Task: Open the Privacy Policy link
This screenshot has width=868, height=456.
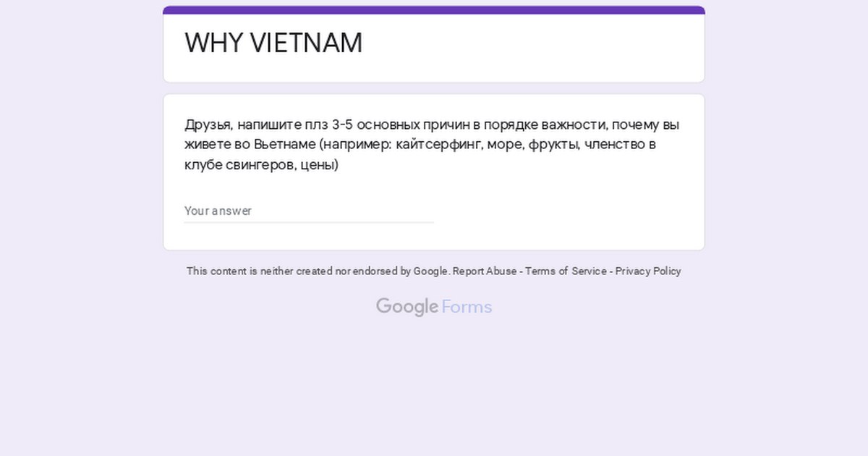Action: click(x=648, y=271)
